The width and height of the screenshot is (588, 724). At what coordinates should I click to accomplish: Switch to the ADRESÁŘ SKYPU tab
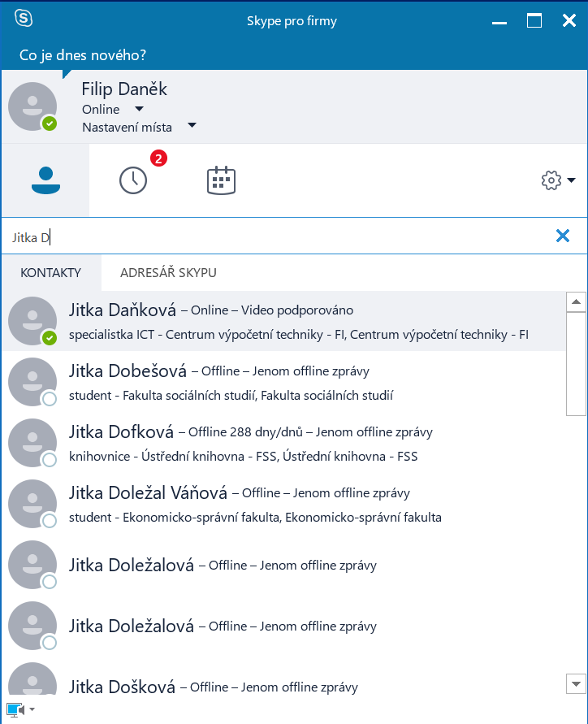click(x=168, y=272)
